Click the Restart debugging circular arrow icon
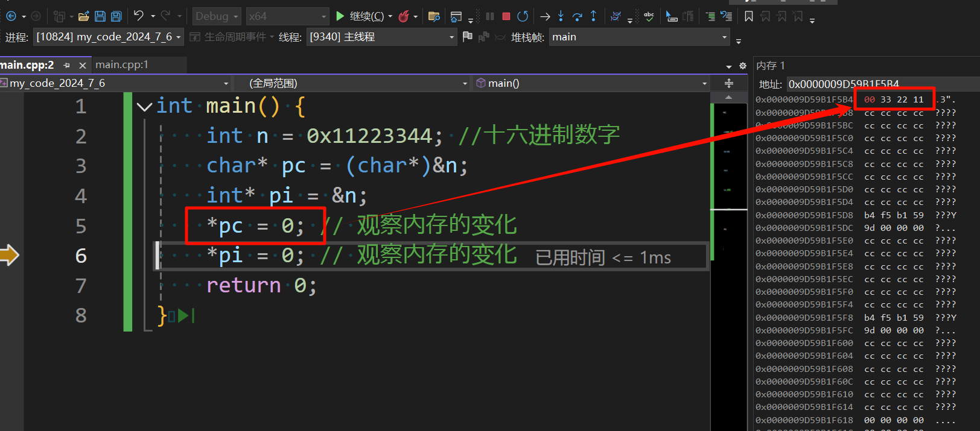 pos(523,16)
